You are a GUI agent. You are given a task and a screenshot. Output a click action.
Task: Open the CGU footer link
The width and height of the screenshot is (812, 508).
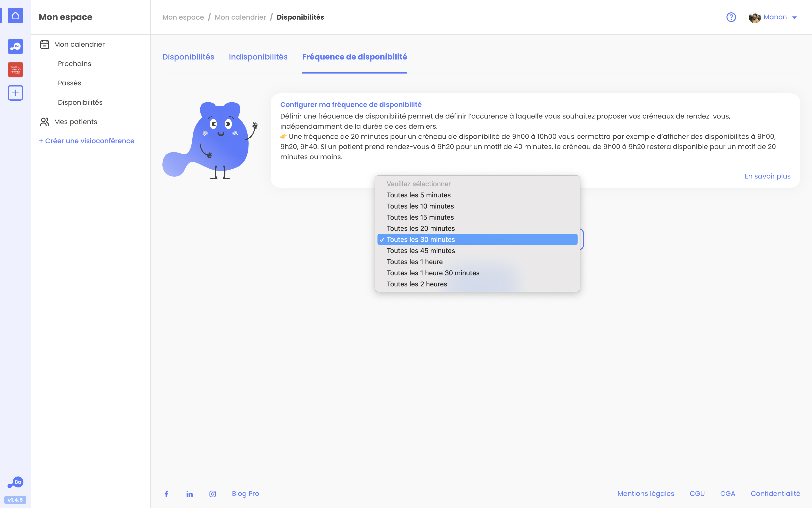[x=697, y=494]
